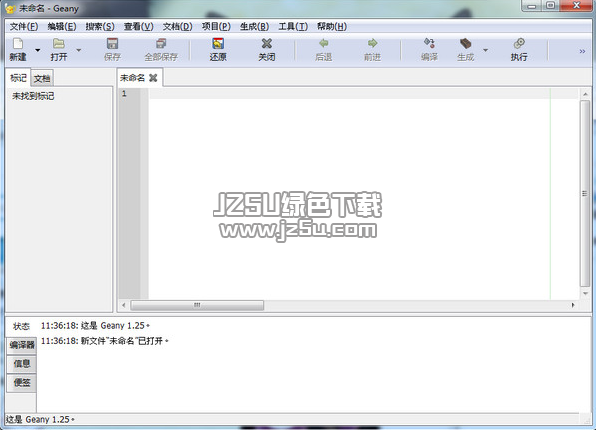The image size is (596, 430).
Task: Switch to the 文档 sidebar tab
Action: pyautogui.click(x=42, y=79)
